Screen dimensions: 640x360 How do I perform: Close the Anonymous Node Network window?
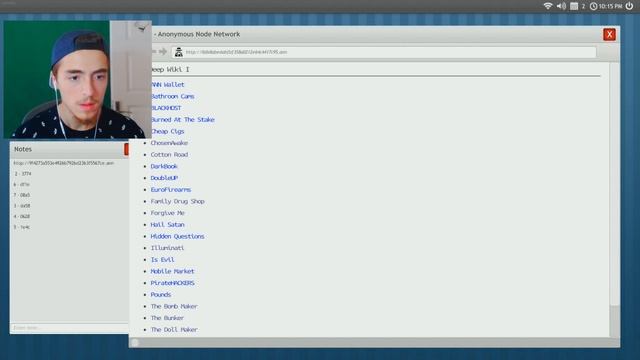point(609,34)
